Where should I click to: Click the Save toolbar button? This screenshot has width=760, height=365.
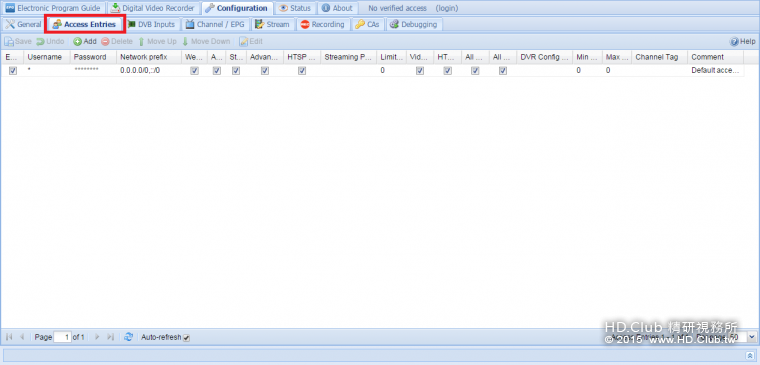tap(18, 42)
